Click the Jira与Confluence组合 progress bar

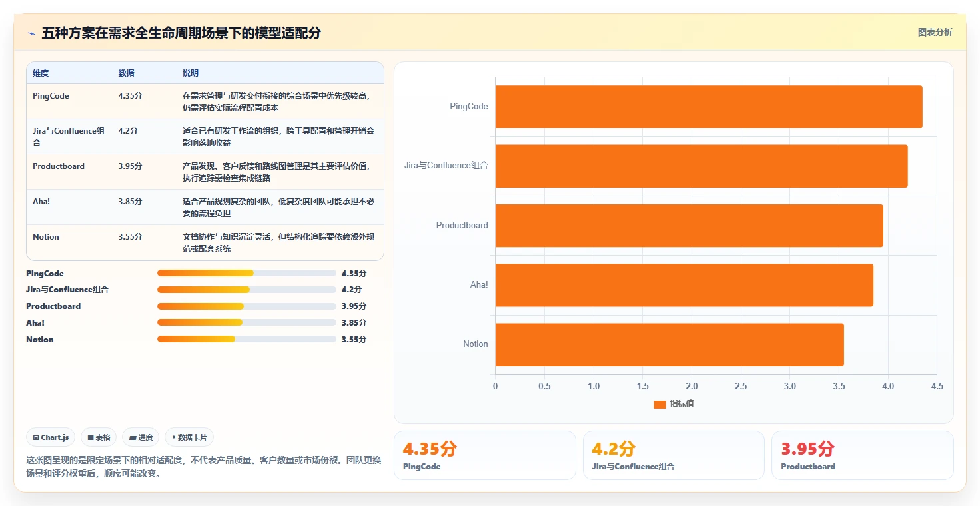tap(246, 290)
